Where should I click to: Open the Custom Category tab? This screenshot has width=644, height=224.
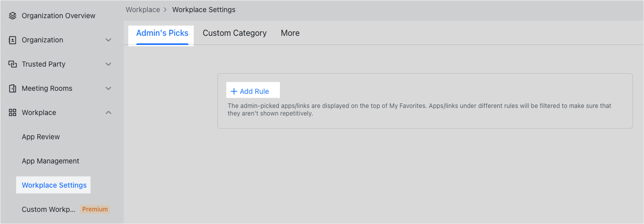click(235, 33)
